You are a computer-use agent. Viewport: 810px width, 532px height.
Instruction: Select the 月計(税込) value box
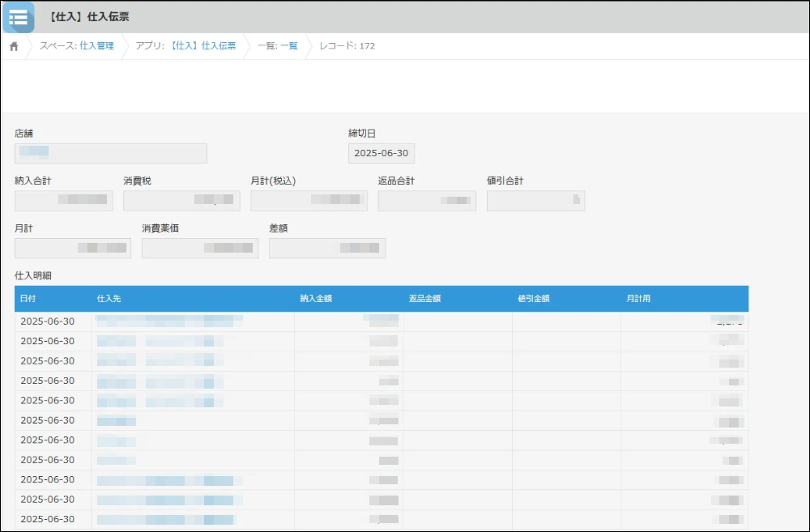[x=309, y=201]
